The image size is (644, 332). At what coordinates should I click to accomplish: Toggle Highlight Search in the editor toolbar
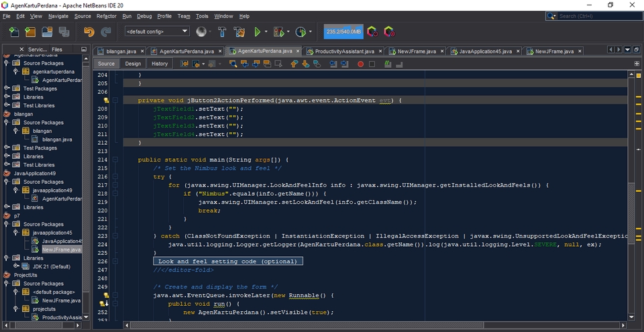click(x=268, y=64)
